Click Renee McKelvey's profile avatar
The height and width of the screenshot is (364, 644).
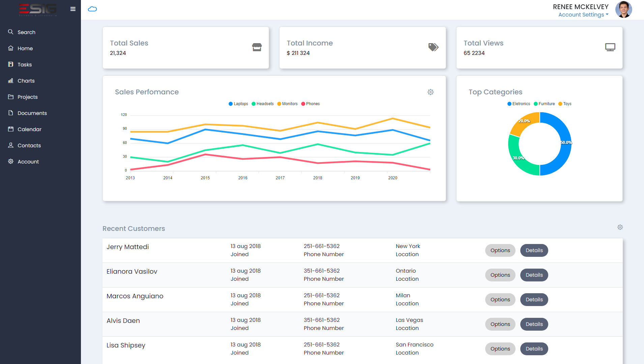click(623, 9)
